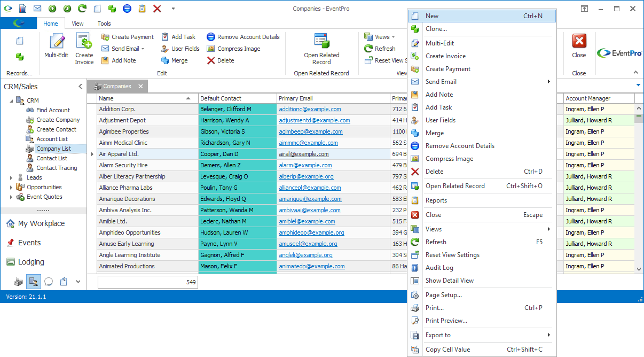Open Contact Tracing in CRM tree
Image resolution: width=644 pixels, height=357 pixels.
click(x=56, y=168)
